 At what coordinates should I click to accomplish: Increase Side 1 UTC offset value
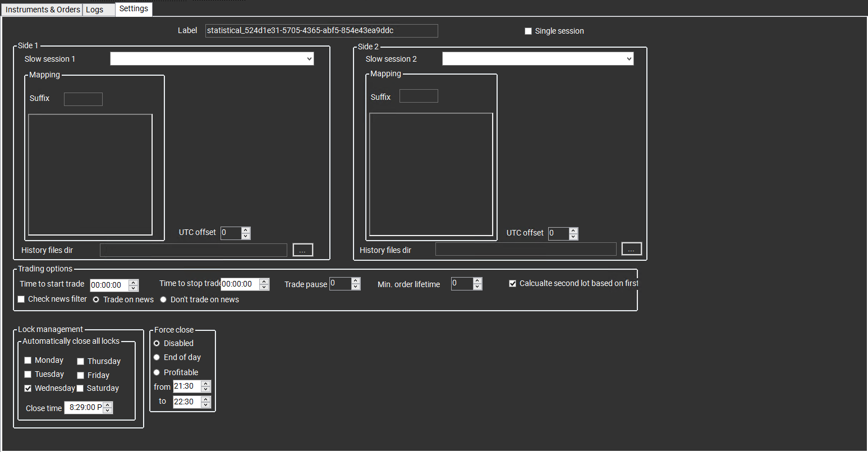pos(245,230)
